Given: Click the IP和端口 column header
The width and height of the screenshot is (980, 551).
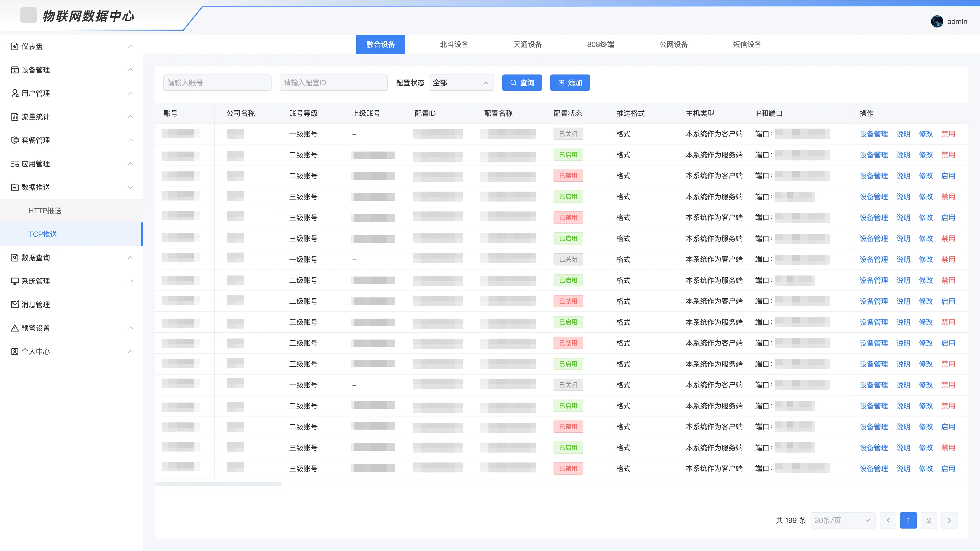Looking at the screenshot, I should pos(768,113).
